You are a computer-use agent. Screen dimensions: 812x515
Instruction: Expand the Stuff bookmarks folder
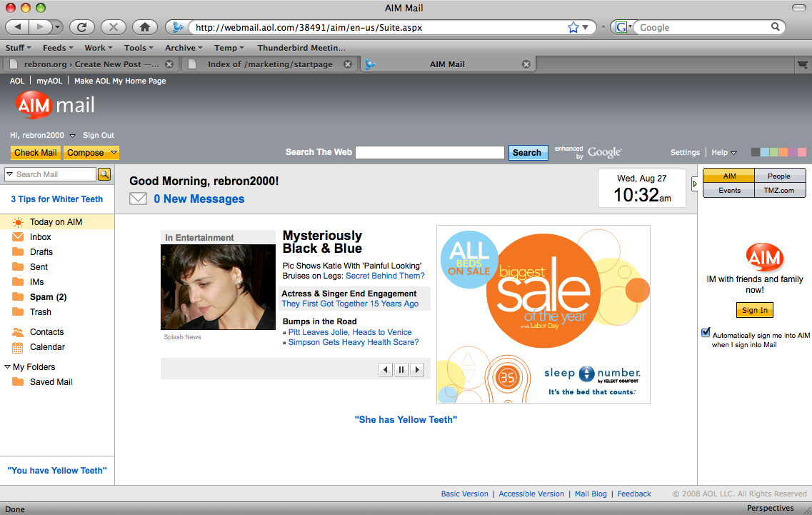(x=18, y=48)
